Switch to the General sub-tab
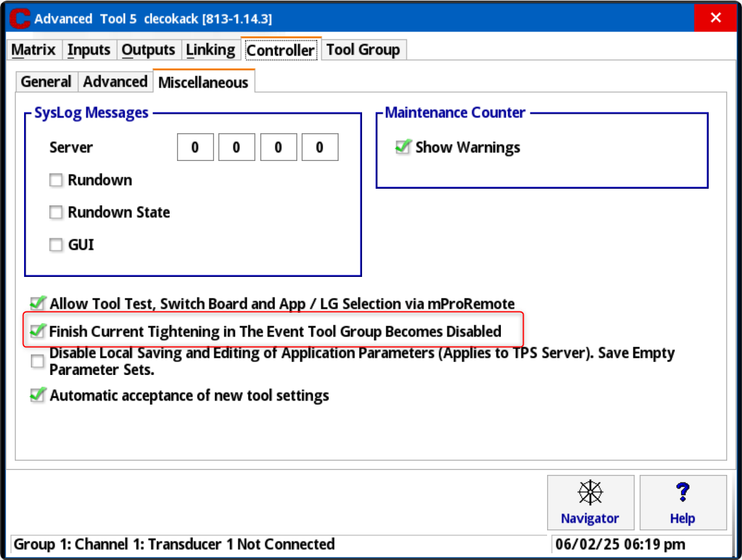Viewport: 742px width, 560px height. pos(46,82)
